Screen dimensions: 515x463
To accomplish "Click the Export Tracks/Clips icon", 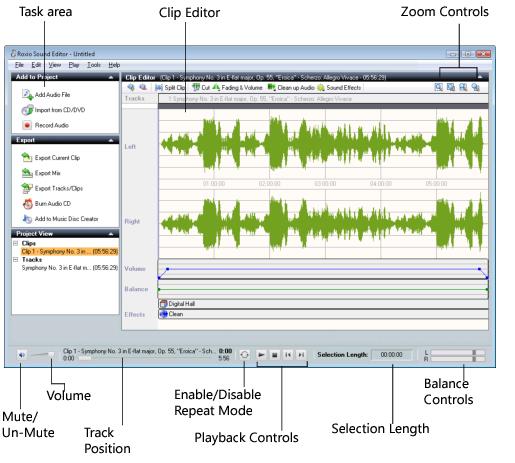I will [27, 188].
